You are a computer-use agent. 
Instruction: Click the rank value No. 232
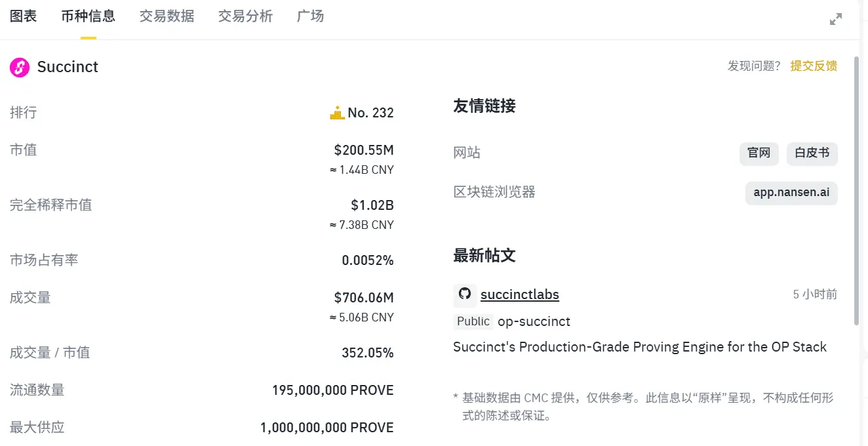[x=370, y=113]
